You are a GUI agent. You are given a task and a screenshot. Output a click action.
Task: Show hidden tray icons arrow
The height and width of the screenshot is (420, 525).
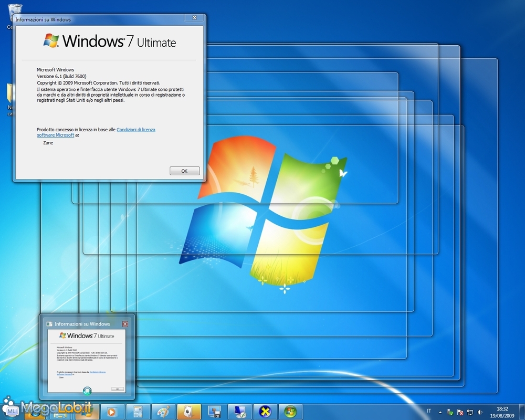pos(440,412)
